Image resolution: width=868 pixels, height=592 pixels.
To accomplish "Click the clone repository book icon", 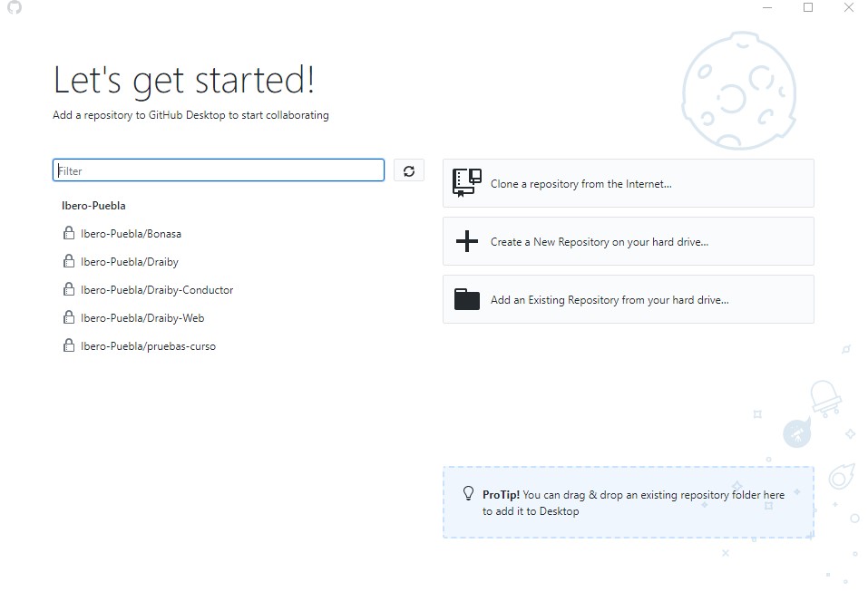I will coord(467,183).
